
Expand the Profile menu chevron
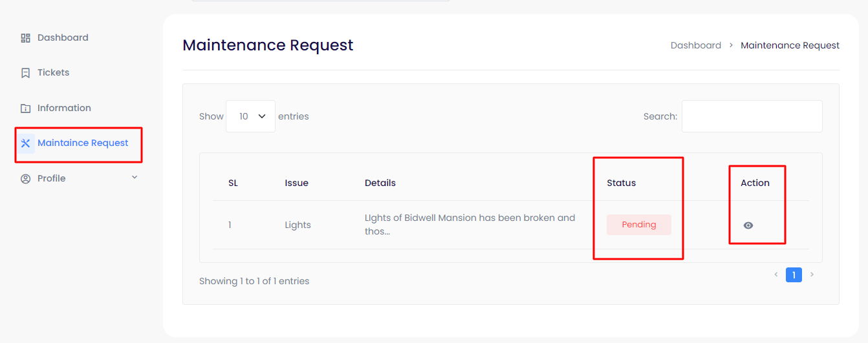pos(135,178)
